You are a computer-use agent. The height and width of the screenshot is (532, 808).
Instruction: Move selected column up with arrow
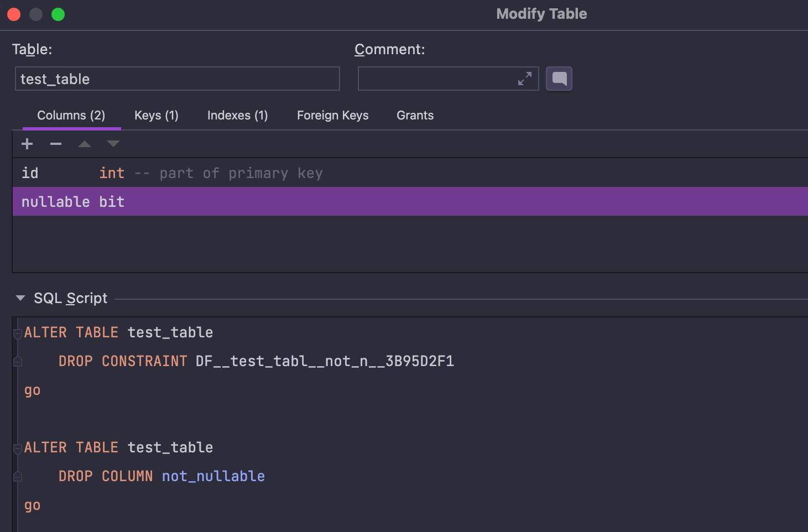coord(85,144)
